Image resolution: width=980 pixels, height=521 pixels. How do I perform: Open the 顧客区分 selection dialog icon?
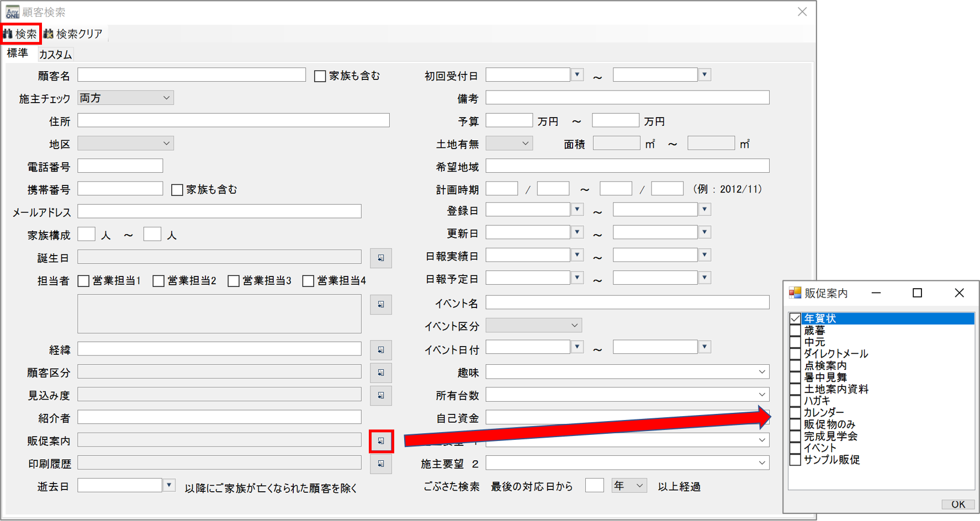pyautogui.click(x=380, y=373)
